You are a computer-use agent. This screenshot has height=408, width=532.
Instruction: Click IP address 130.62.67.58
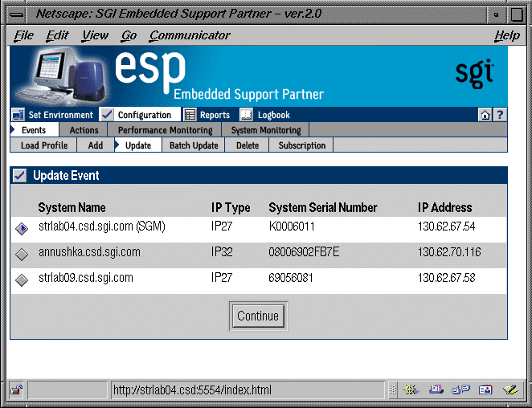[446, 278]
